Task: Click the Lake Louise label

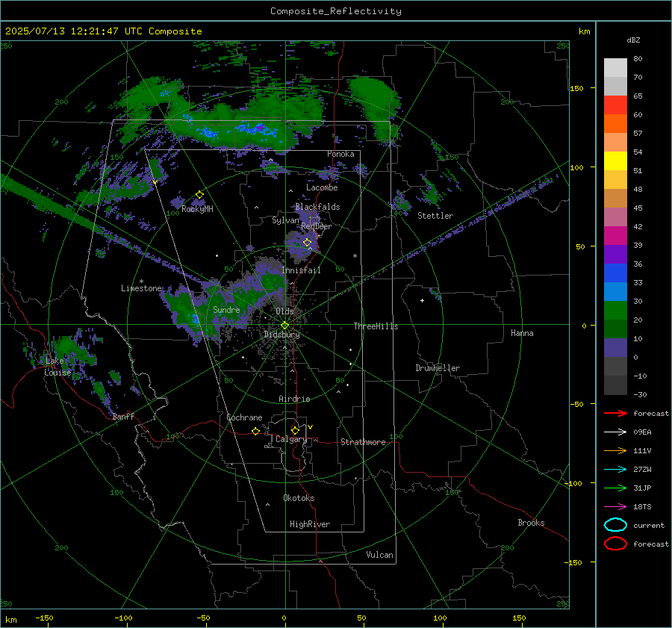Action: point(57,367)
